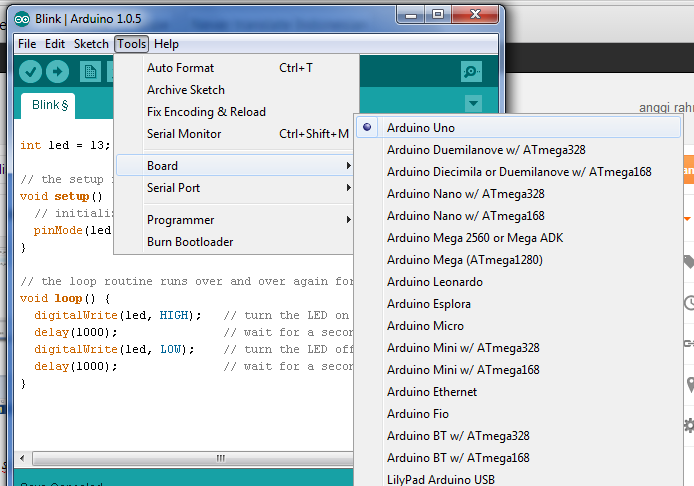Select Fix Encoding & Reload
Viewport: 694px width, 486px height.
235,112
